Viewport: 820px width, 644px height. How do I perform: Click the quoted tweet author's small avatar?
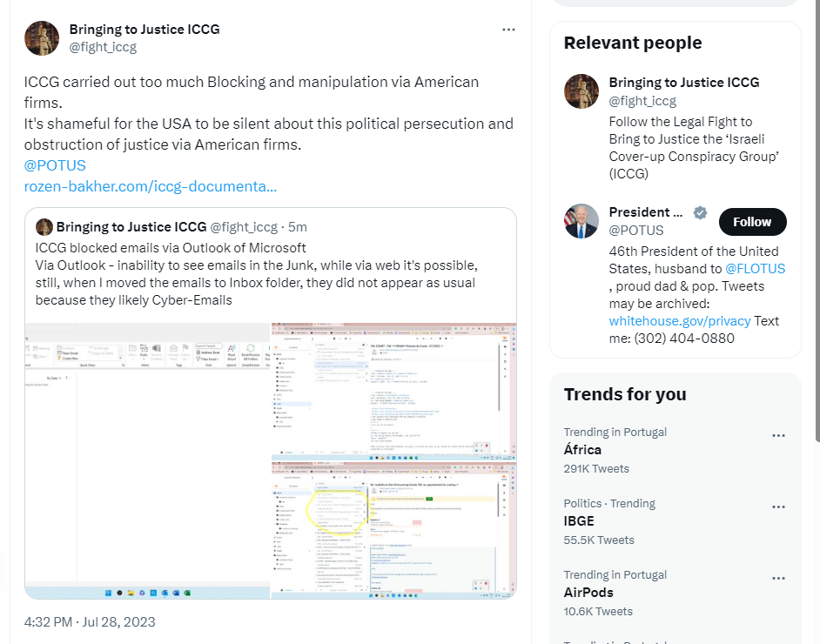[x=44, y=227]
